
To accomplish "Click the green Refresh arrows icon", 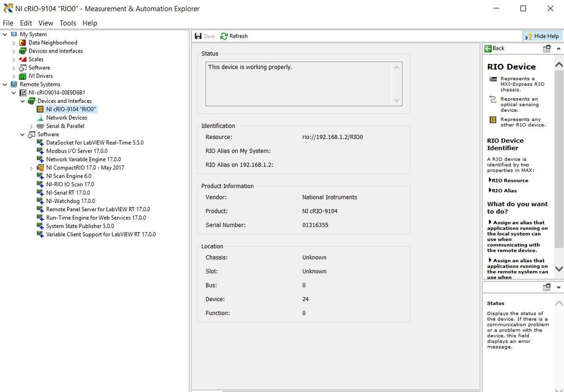I will click(224, 36).
